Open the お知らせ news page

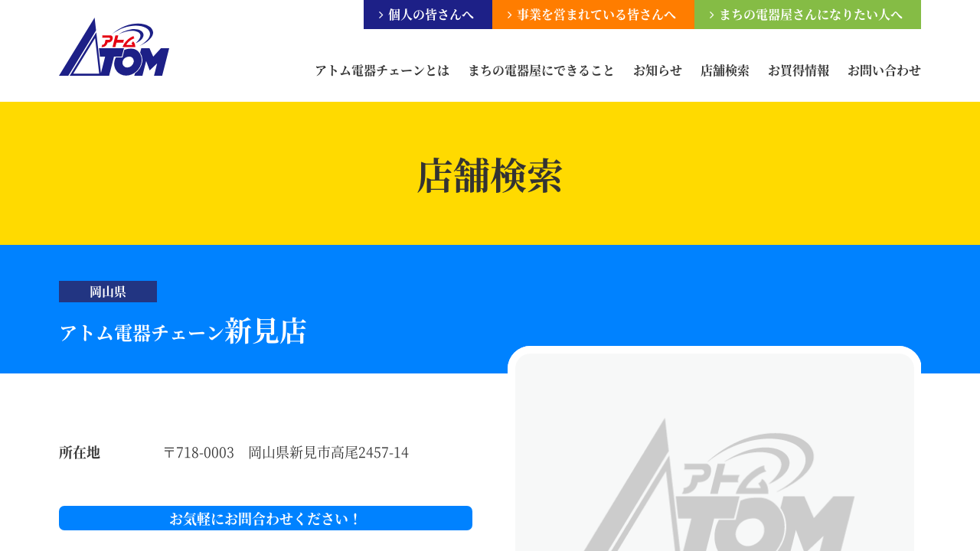(657, 70)
